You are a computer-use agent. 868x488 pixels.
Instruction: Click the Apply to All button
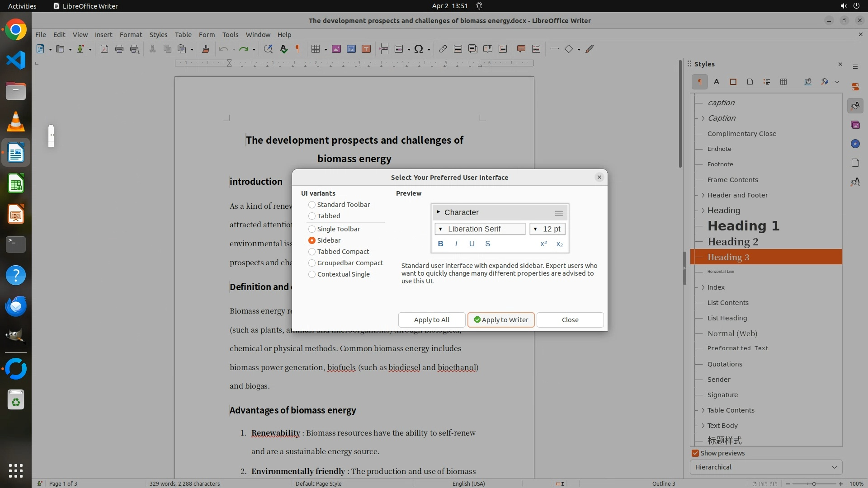coord(431,320)
